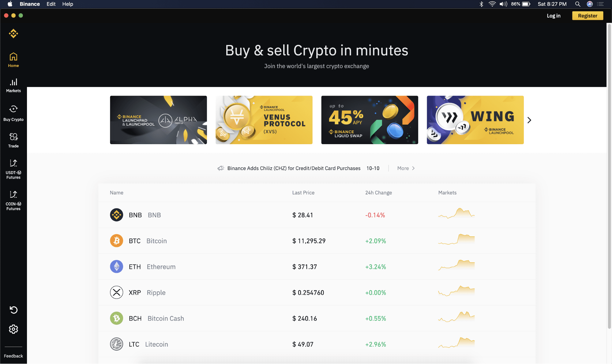Click the next carousel arrow right
The height and width of the screenshot is (364, 612).
530,120
